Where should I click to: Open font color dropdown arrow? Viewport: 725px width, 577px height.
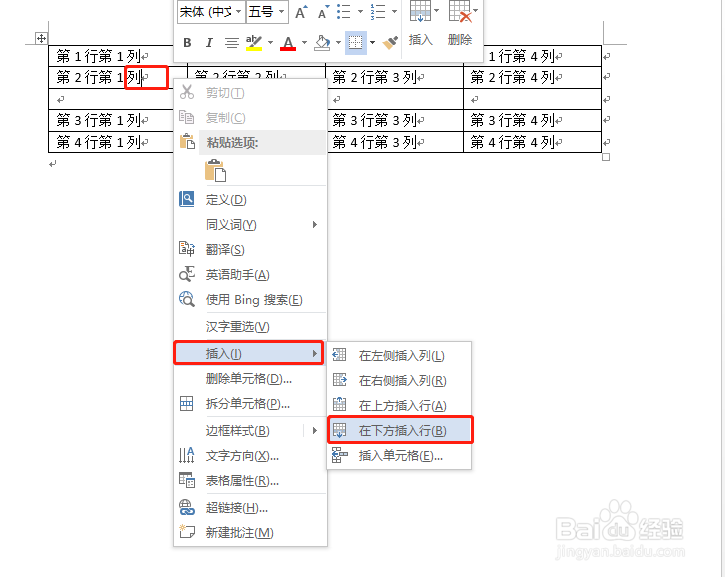click(x=304, y=43)
